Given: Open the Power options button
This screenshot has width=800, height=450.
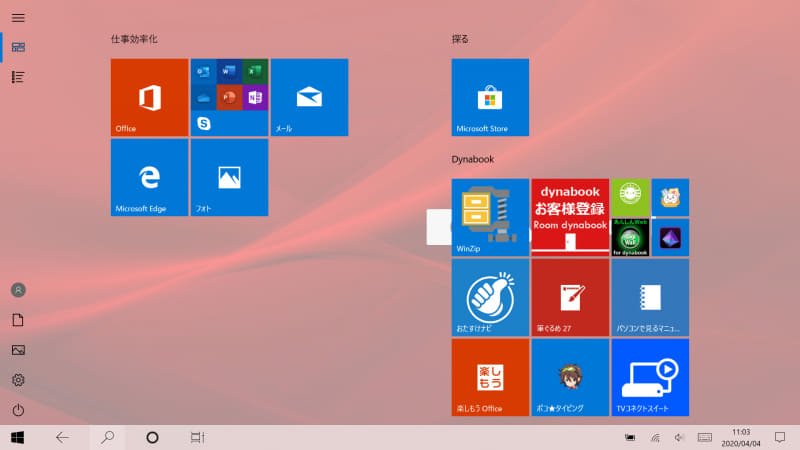Looking at the screenshot, I should pos(18,410).
